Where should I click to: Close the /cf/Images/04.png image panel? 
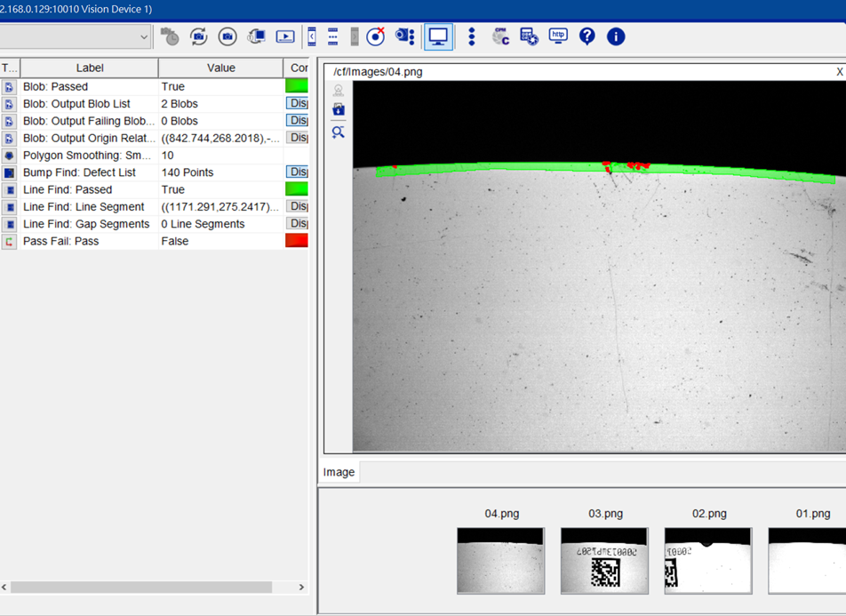pyautogui.click(x=840, y=72)
